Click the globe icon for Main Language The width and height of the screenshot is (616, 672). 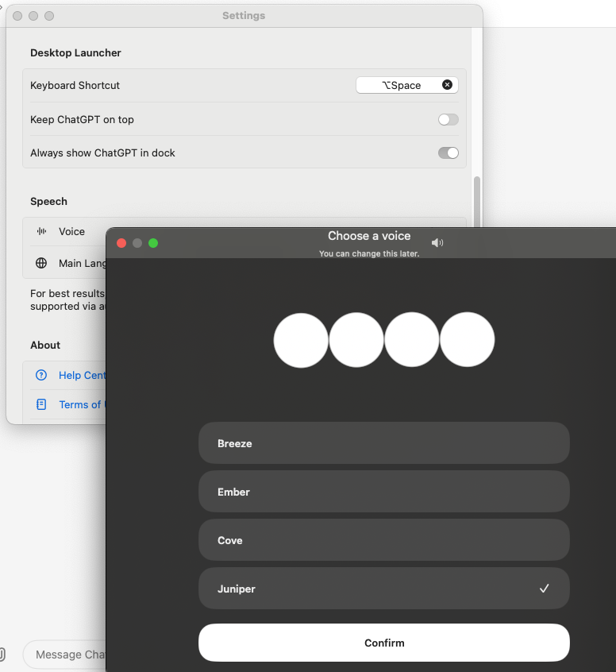pyautogui.click(x=41, y=263)
